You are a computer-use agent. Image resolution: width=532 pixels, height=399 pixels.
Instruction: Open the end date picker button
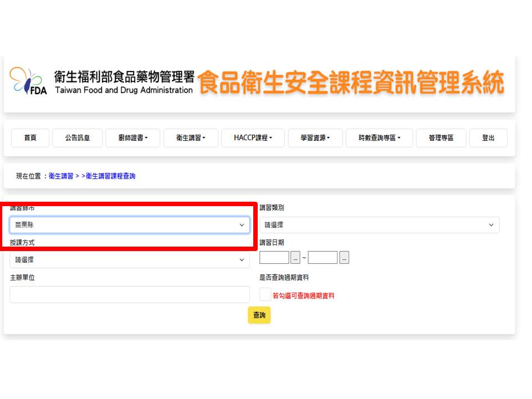coord(344,258)
